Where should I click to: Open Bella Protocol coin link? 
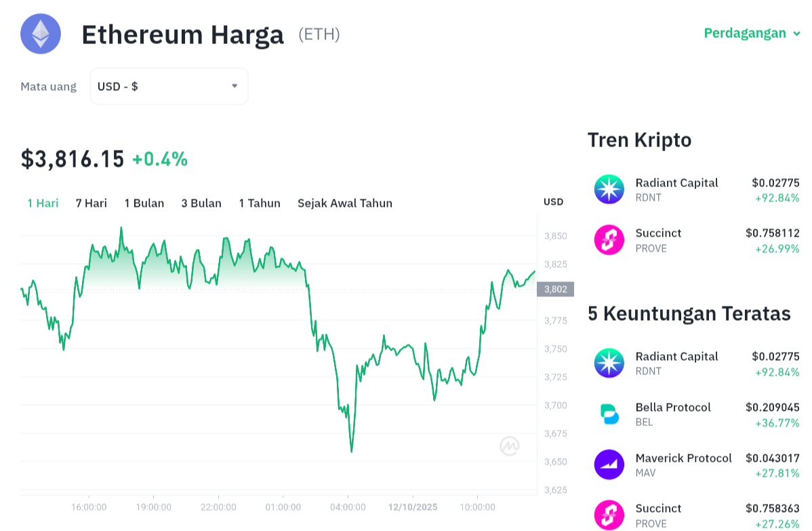click(x=672, y=408)
